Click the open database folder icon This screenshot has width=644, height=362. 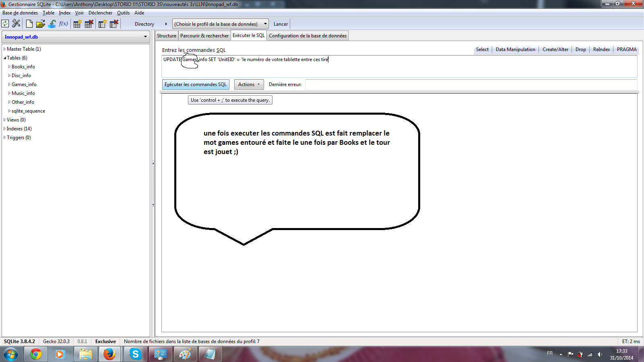pos(40,24)
